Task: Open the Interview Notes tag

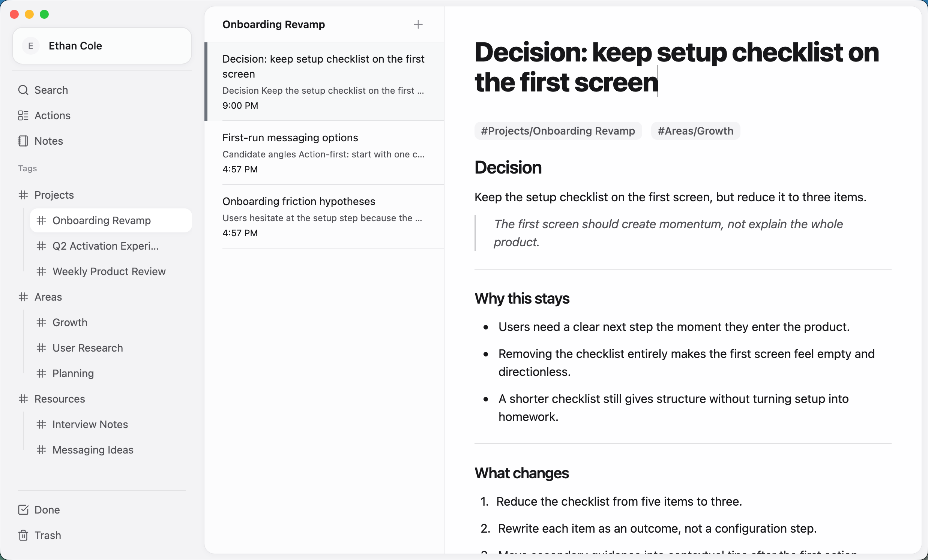Action: click(x=90, y=424)
